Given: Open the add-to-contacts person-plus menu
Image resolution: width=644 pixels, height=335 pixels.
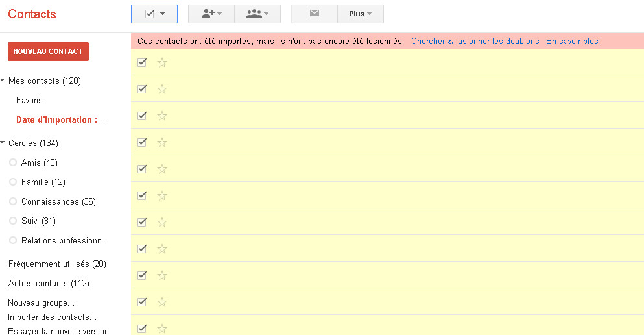Looking at the screenshot, I should tap(211, 14).
